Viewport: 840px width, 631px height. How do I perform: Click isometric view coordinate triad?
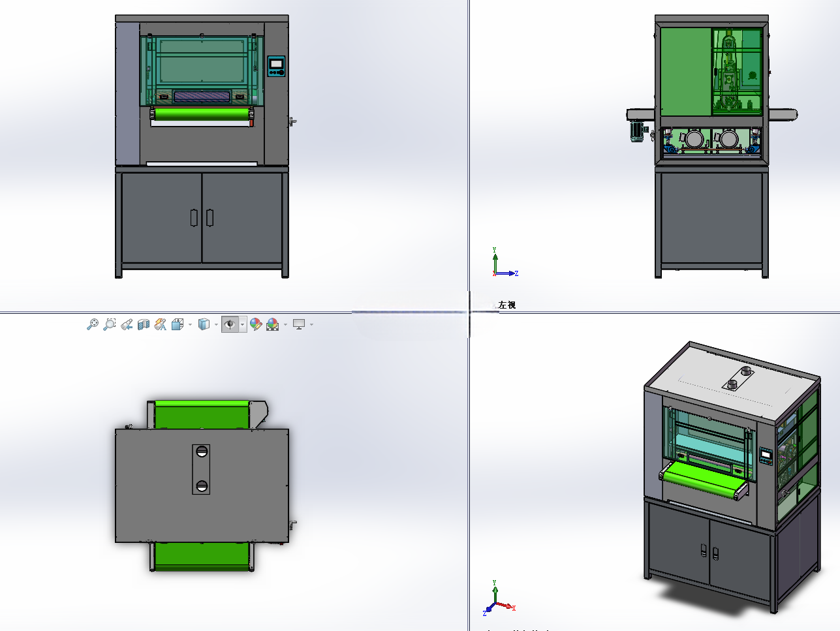500,598
